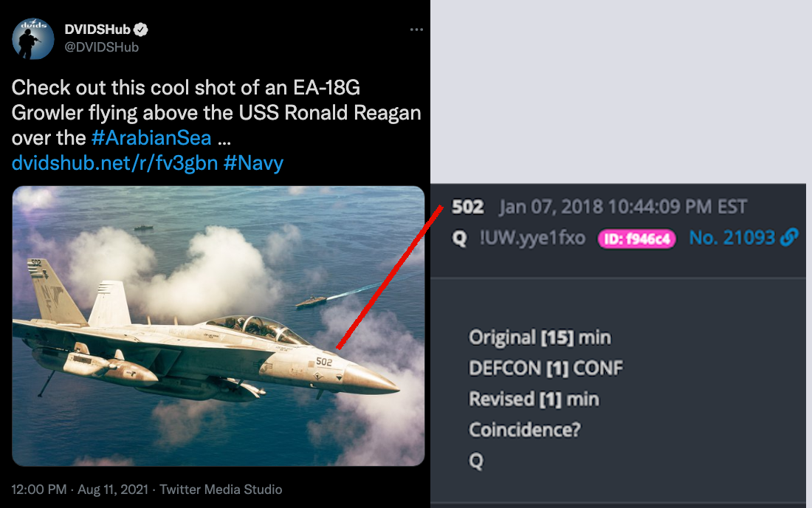The height and width of the screenshot is (508, 812).
Task: Open the tweet's three-dot more menu
Action: [x=416, y=30]
